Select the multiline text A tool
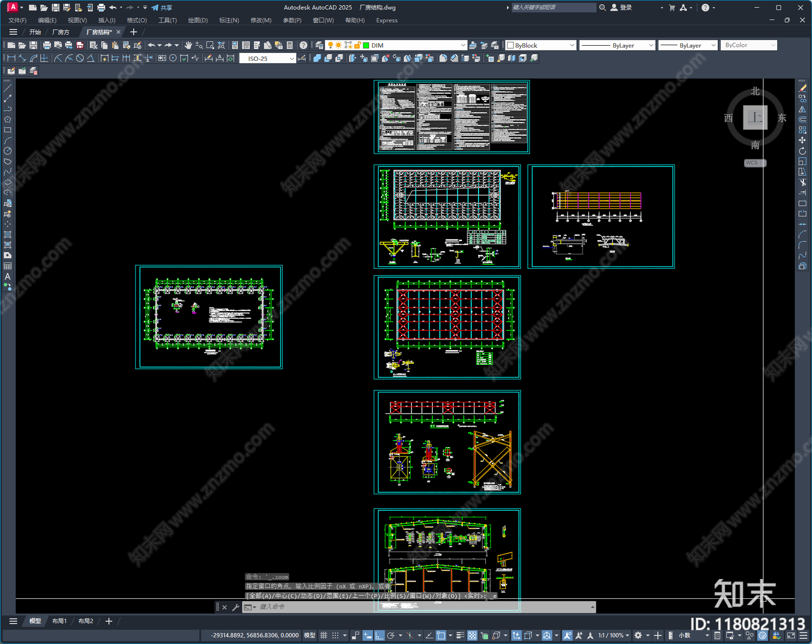This screenshot has width=812, height=644. [x=8, y=277]
